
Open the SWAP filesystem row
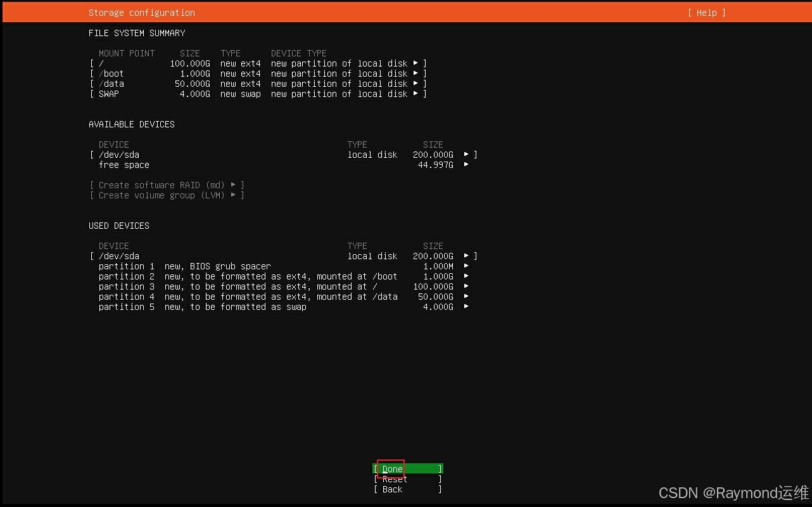pos(258,94)
